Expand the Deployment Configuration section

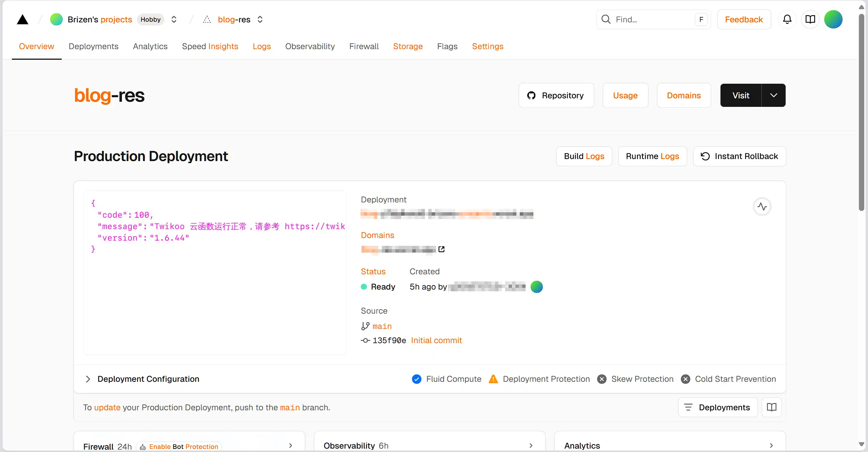pos(88,379)
